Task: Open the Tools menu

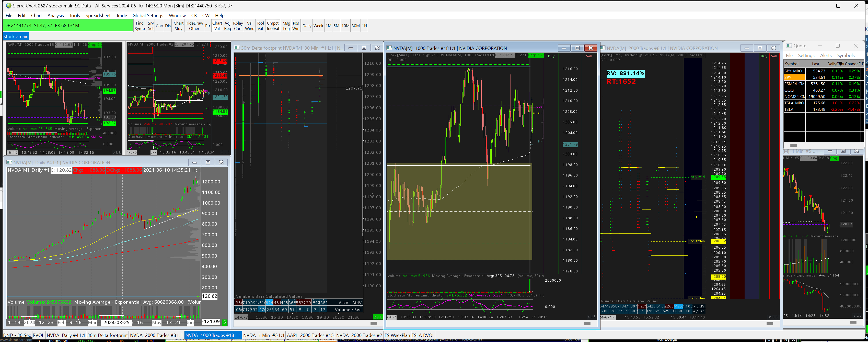Action: coord(74,16)
